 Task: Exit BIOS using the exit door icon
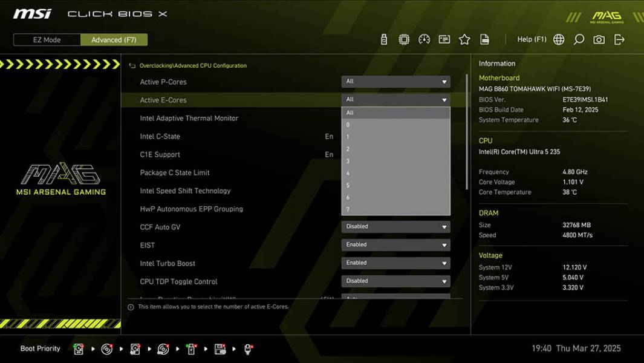[x=619, y=39]
